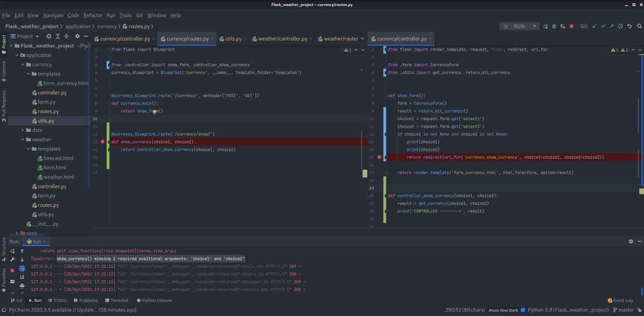Click the print icon in Run panel
644x316 pixels.
pyautogui.click(x=22, y=286)
